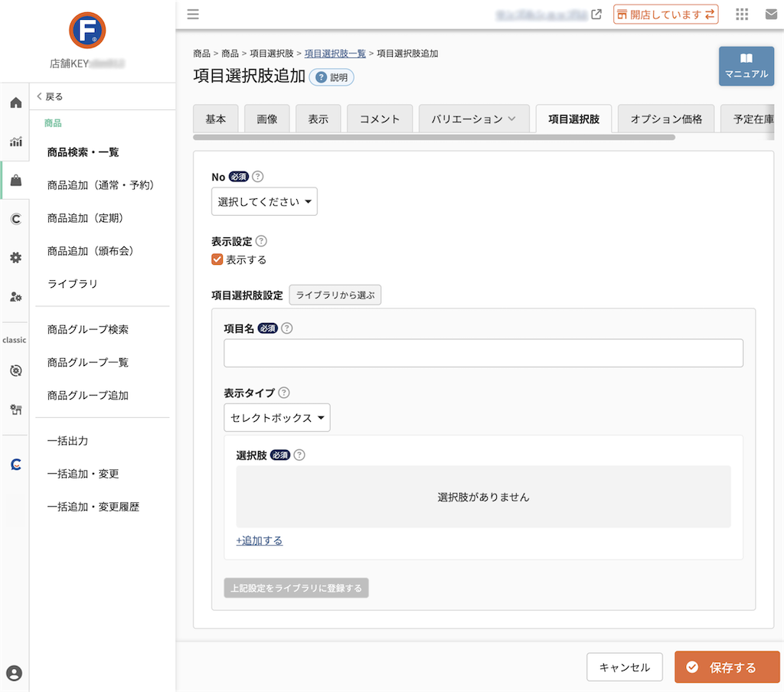Open shop in new window icon

596,14
